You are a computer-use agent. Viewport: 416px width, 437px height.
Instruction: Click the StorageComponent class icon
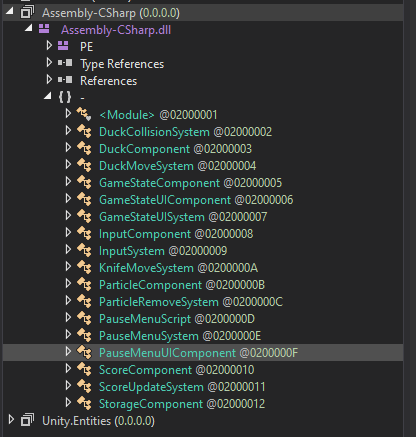(84, 403)
